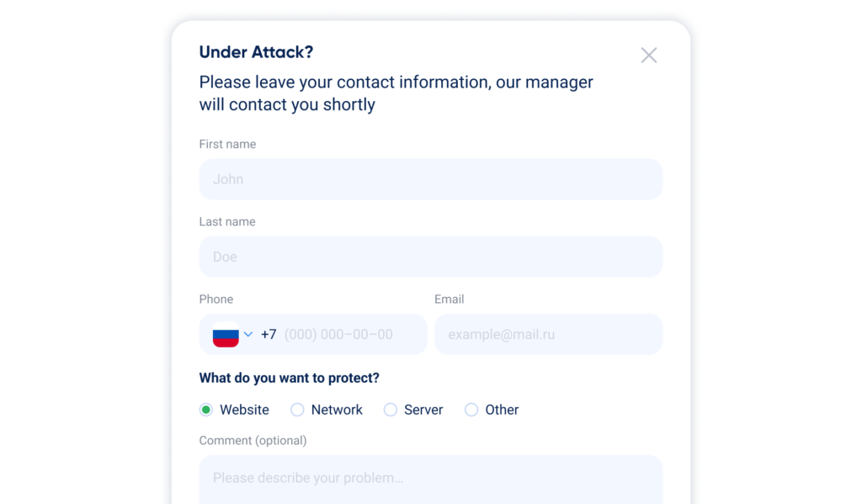
Task: Click the Email address field
Action: [x=548, y=334]
